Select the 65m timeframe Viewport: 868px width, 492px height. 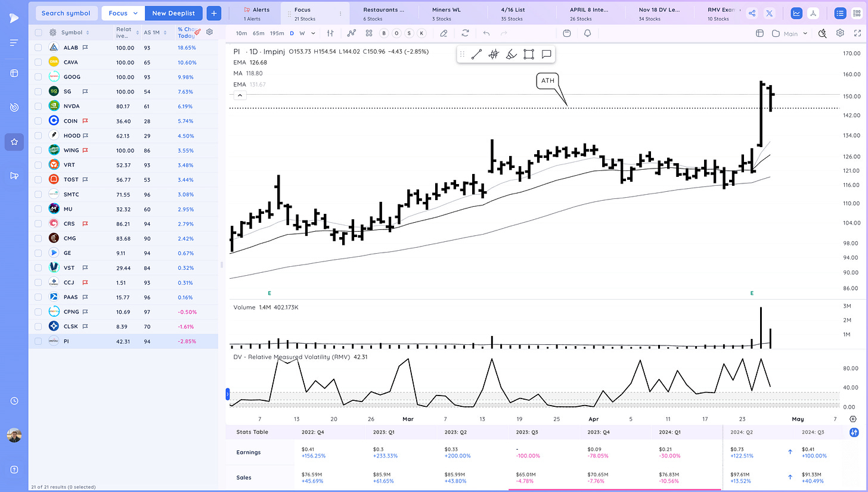click(x=258, y=33)
